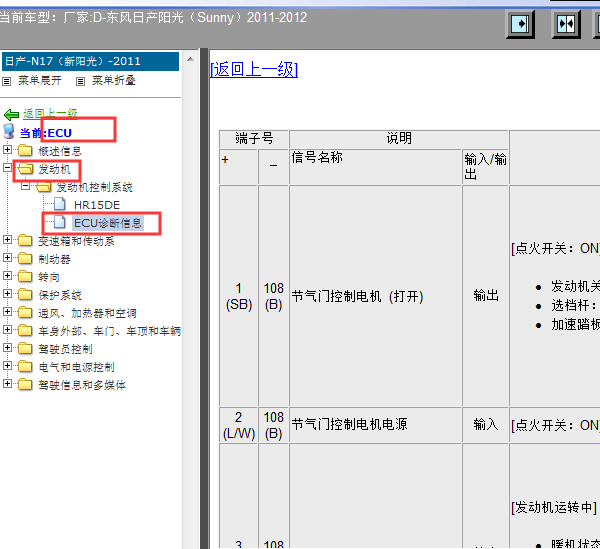
Task: Click 菜单展开 to expand all menus
Action: (x=40, y=80)
